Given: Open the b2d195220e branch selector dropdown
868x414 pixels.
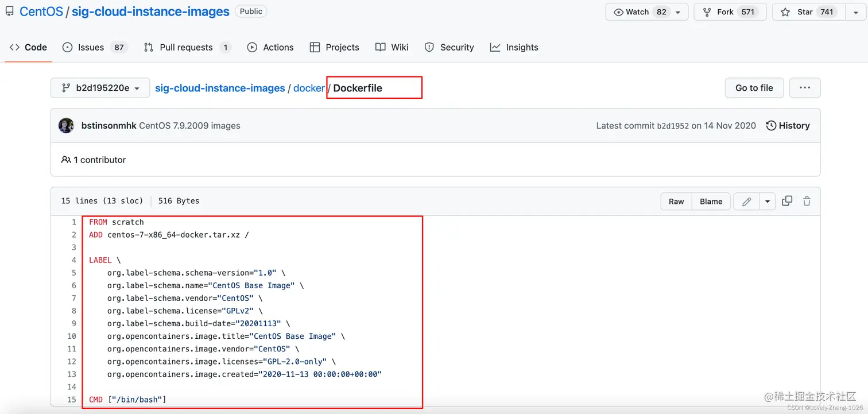Looking at the screenshot, I should click(100, 88).
